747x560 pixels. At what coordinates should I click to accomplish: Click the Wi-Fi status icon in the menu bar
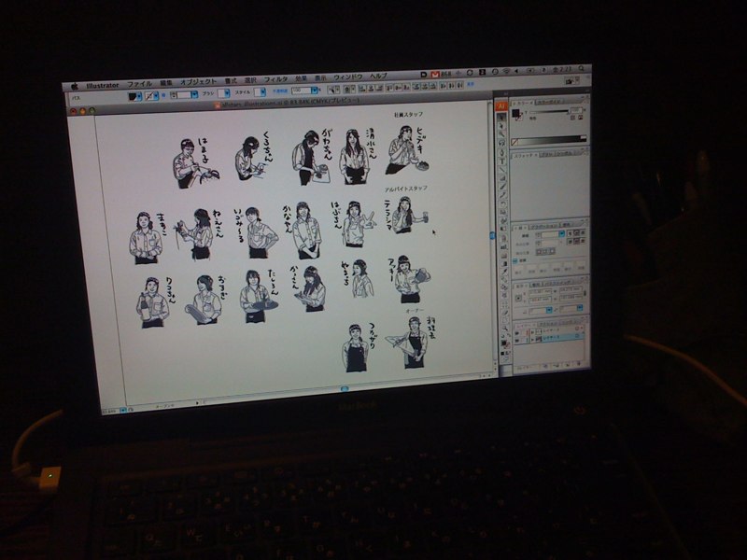(505, 72)
